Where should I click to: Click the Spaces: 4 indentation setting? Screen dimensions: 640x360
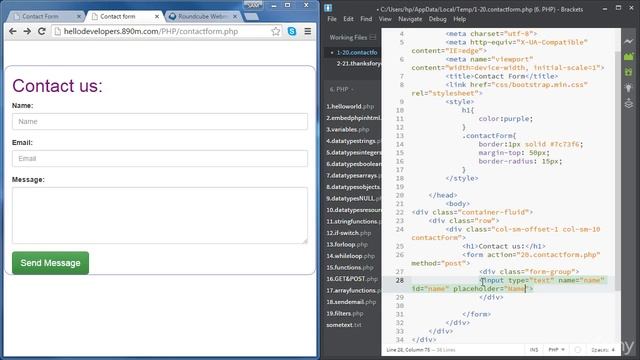click(603, 350)
